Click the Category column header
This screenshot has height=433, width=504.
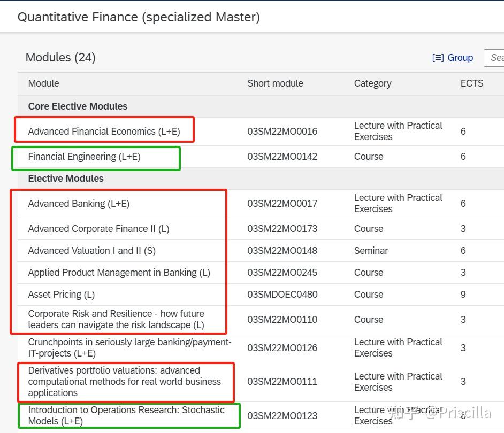pos(372,83)
